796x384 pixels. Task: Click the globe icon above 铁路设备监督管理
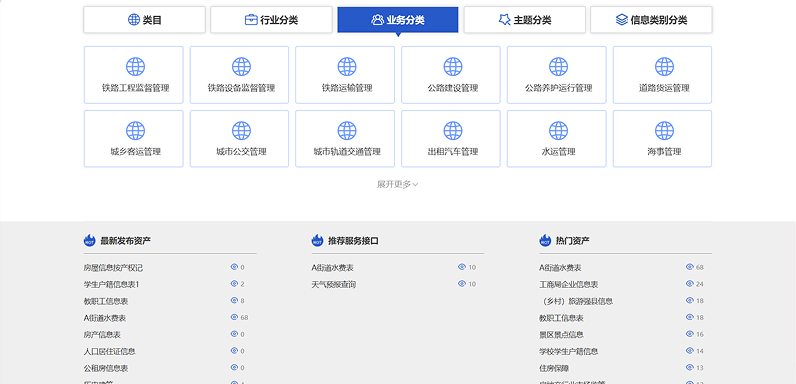[x=241, y=67]
